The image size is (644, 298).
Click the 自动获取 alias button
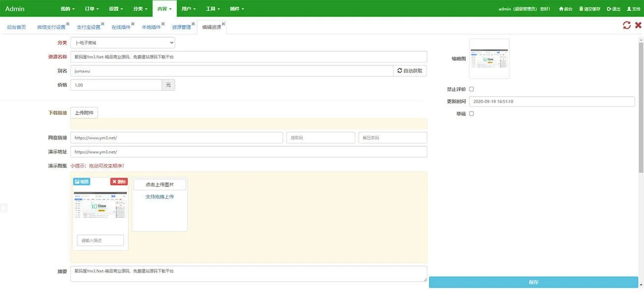pyautogui.click(x=410, y=71)
